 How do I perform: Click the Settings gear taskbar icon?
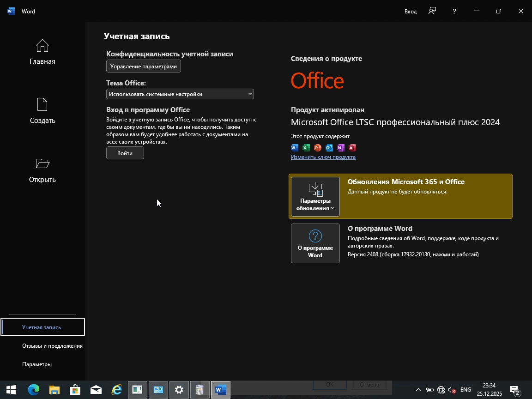click(179, 390)
